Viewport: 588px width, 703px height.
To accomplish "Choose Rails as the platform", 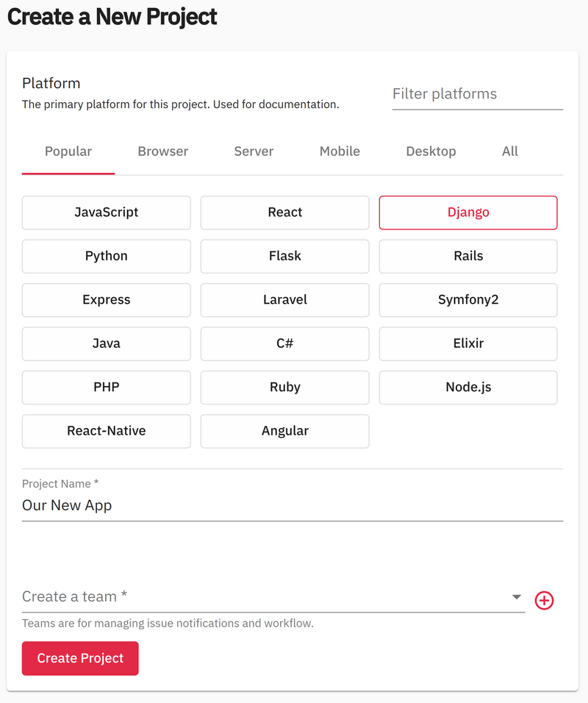I will point(467,256).
